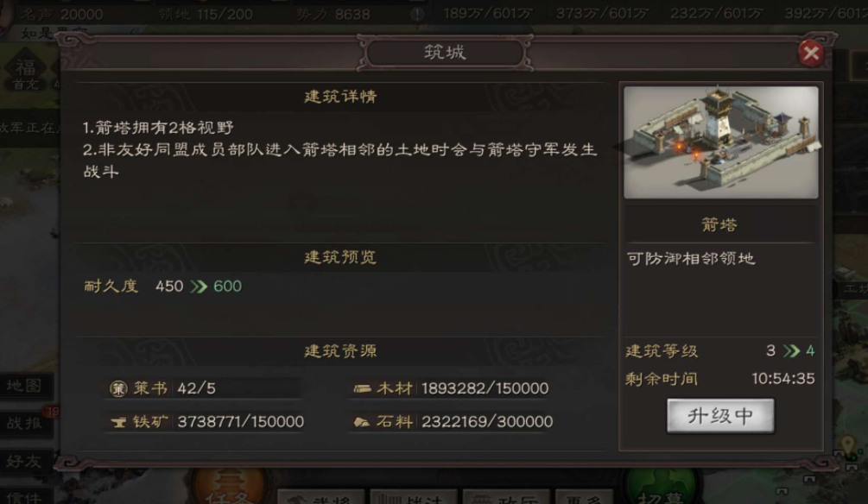The height and width of the screenshot is (504, 868).
Task: Click the green arrow next to 耐久度 450
Action: point(198,287)
